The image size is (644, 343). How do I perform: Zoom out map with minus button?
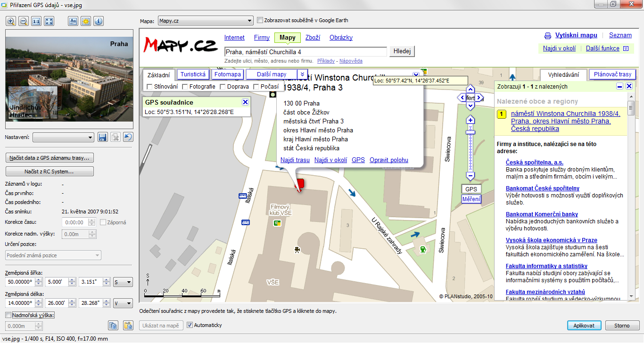(x=470, y=176)
